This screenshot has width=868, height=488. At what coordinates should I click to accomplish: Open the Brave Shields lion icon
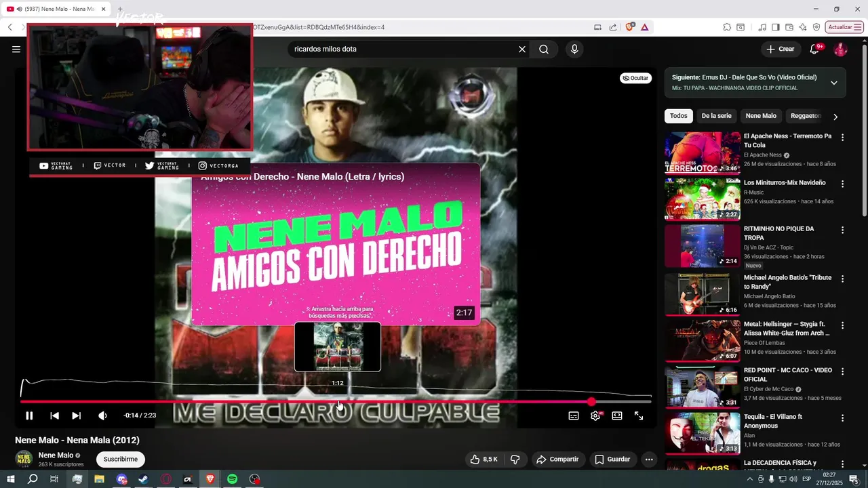[x=630, y=27]
